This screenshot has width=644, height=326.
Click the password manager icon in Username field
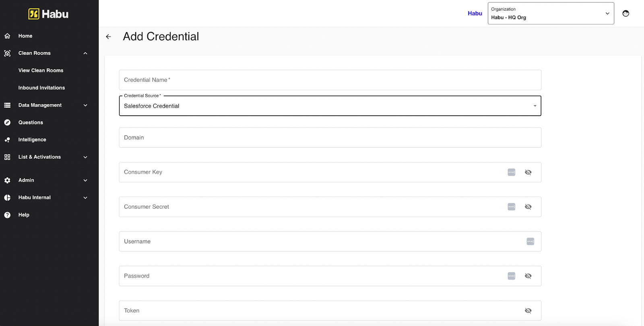tap(530, 242)
